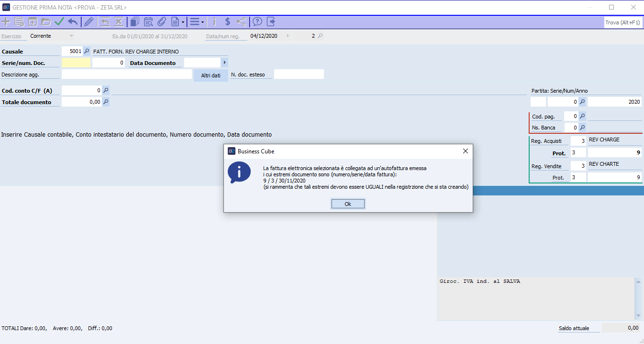This screenshot has height=344, width=644.
Task: Click the Prot. number 9 under Reg. Vendite
Action: point(615,178)
